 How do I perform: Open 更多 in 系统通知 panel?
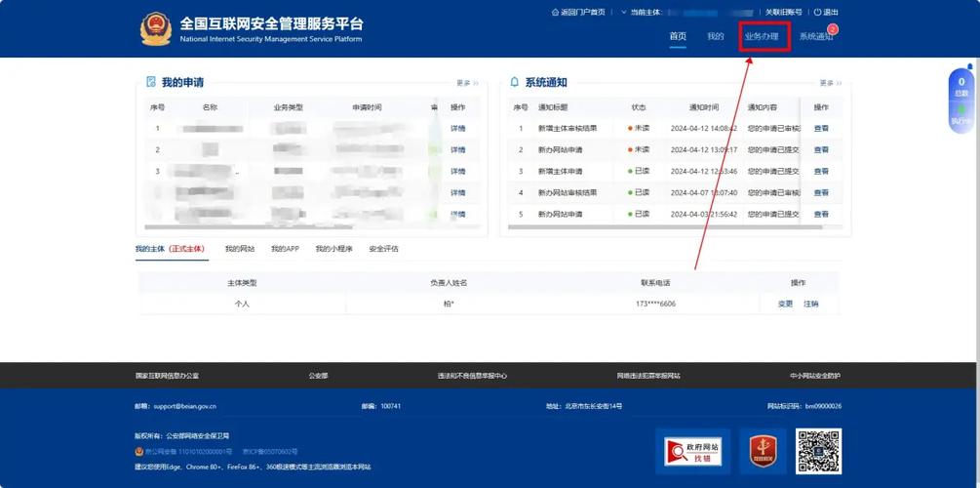point(831,83)
